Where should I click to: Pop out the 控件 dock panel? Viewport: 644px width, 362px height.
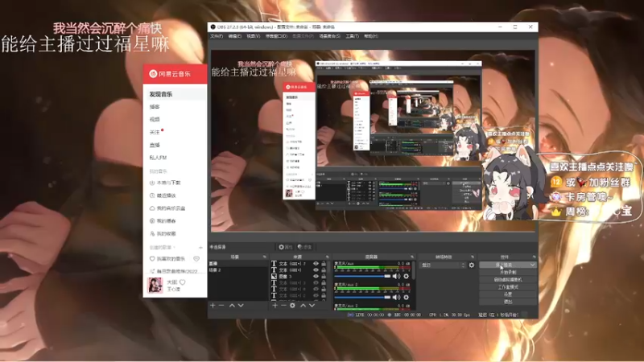tap(534, 257)
